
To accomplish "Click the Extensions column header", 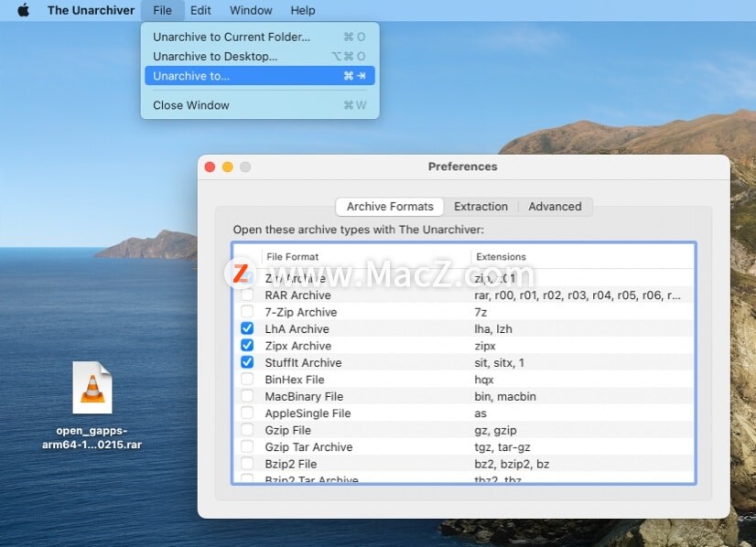I will point(583,256).
